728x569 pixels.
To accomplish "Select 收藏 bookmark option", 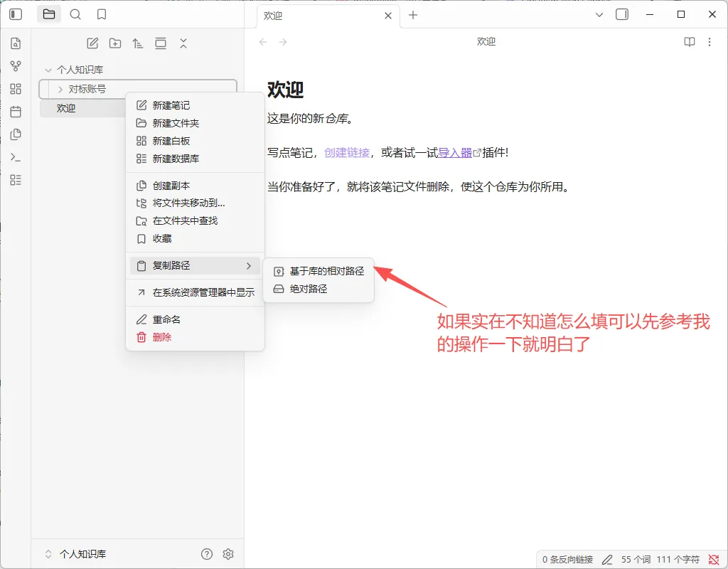I will 196,239.
